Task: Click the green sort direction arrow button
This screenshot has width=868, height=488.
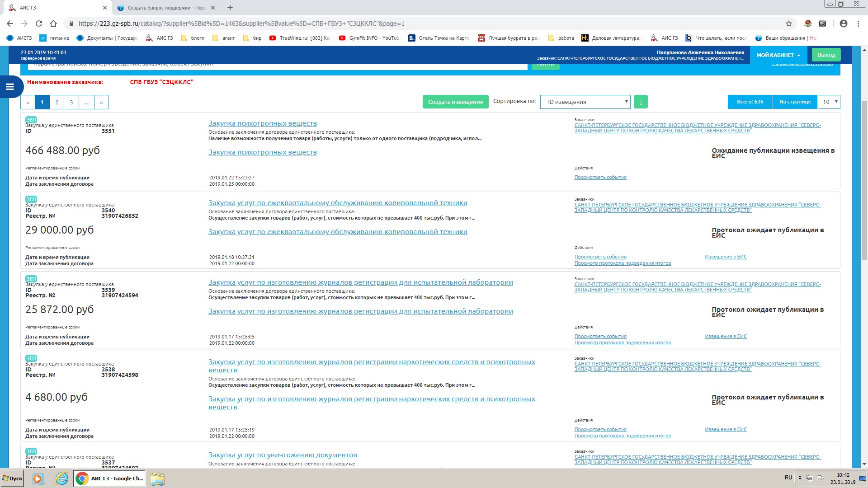Action: [641, 102]
